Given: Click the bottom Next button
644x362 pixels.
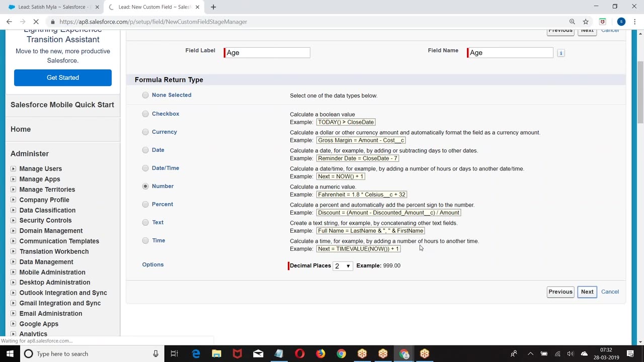Looking at the screenshot, I should tap(587, 292).
